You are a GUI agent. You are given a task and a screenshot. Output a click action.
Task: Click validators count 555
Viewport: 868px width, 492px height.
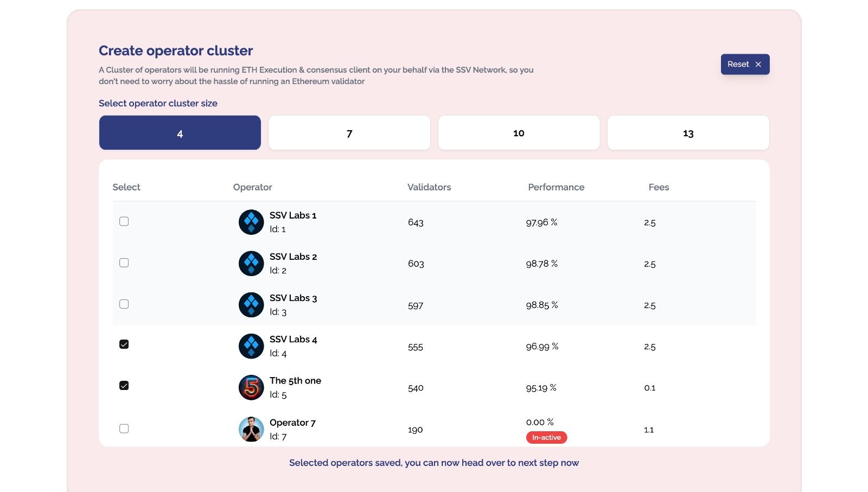416,347
